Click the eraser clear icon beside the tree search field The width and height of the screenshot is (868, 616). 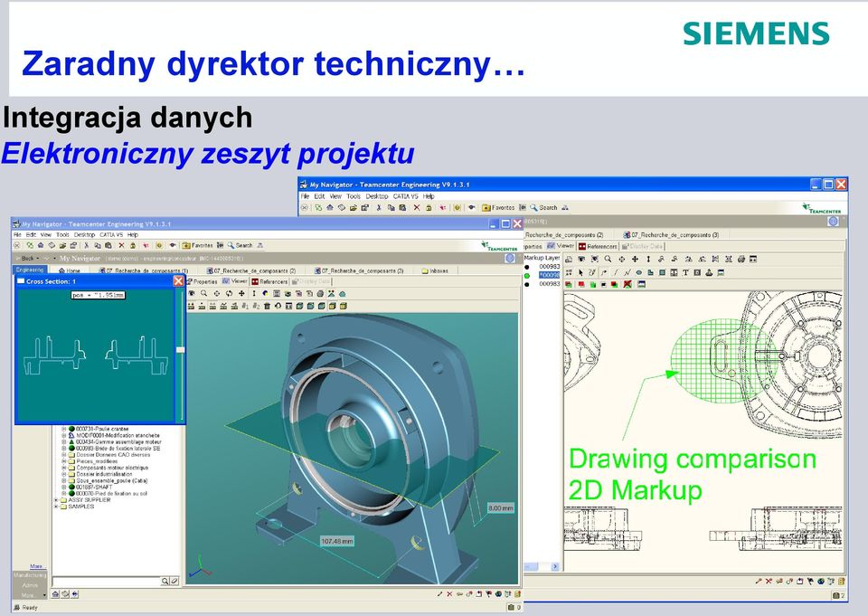pyautogui.click(x=174, y=581)
